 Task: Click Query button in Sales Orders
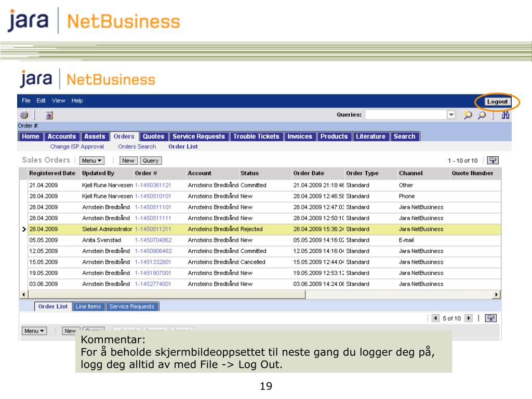[x=151, y=161]
